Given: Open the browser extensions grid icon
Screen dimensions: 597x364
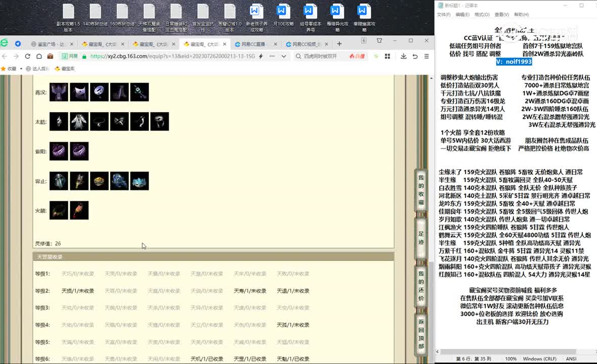Looking at the screenshot, I should pyautogui.click(x=388, y=56).
